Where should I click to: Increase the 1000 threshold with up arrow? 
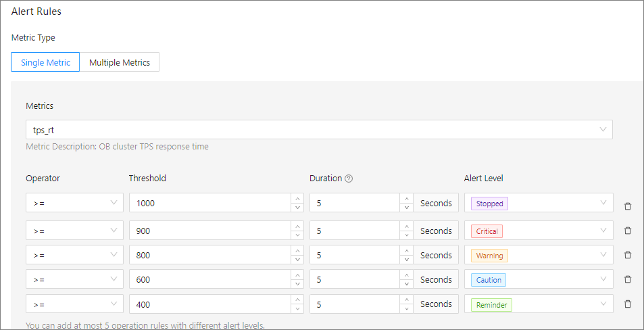(297, 198)
